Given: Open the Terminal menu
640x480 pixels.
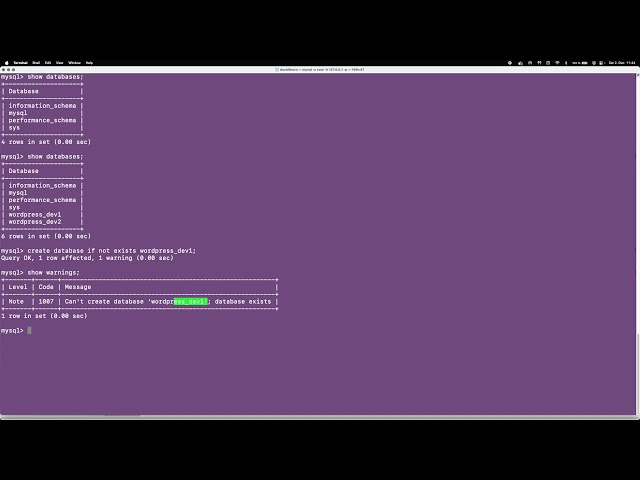Looking at the screenshot, I should 20,63.
